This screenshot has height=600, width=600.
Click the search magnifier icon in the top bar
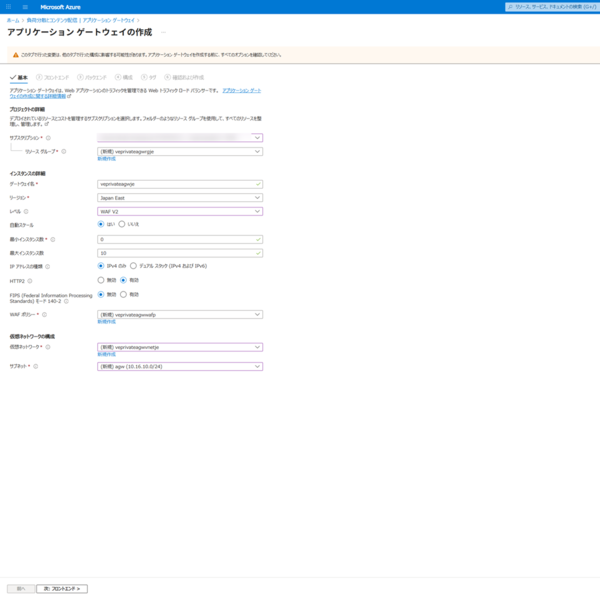click(x=510, y=7)
